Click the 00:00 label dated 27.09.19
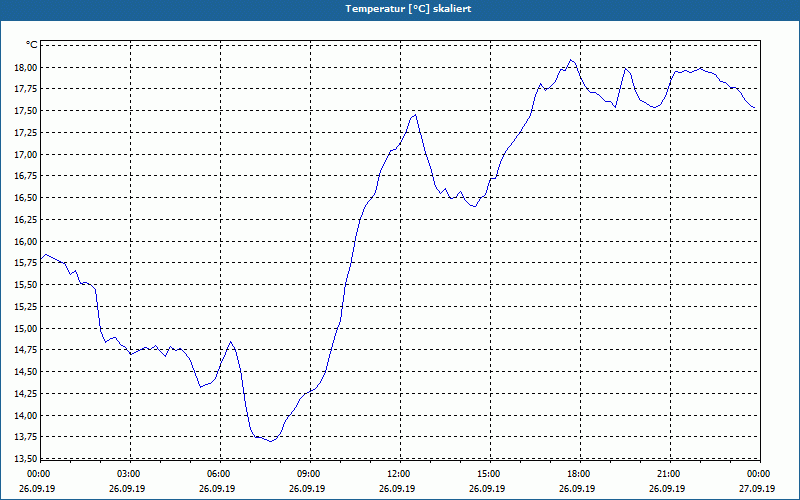The width and height of the screenshot is (800, 500). [757, 474]
